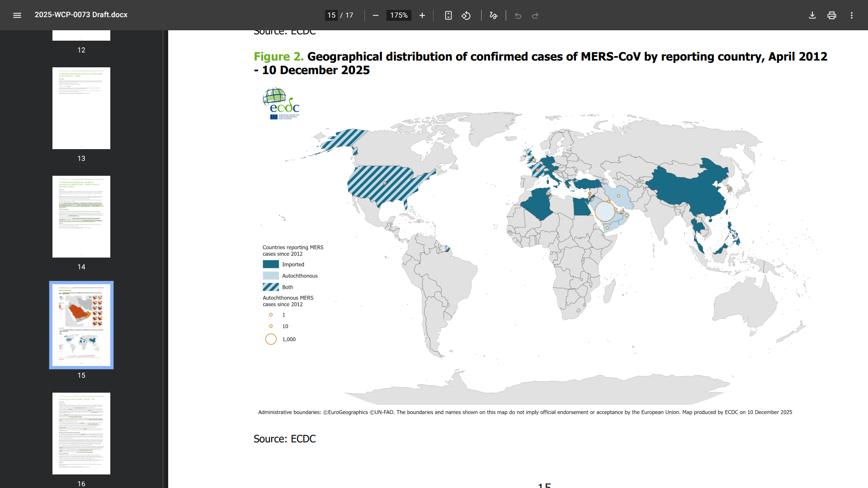Image resolution: width=868 pixels, height=488 pixels.
Task: Click the zoom out minus button
Action: (x=375, y=15)
